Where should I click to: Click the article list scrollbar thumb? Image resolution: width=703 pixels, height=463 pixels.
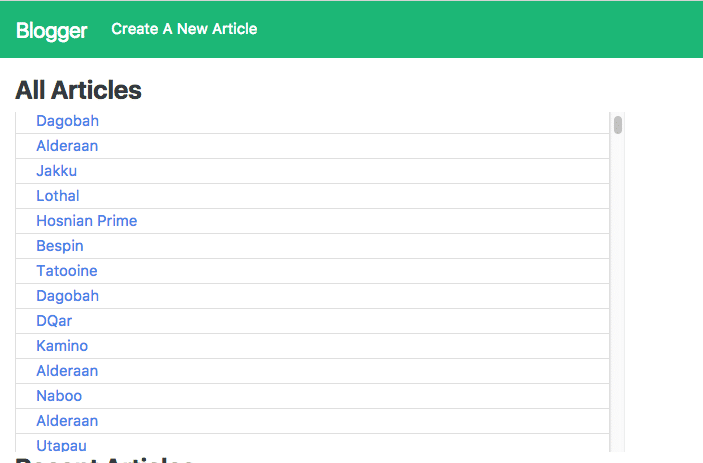tap(618, 125)
